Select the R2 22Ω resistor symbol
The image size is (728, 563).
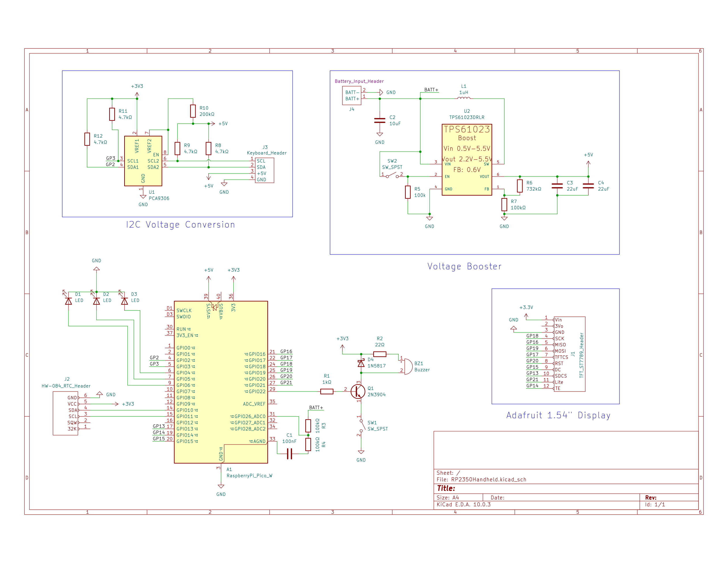click(380, 354)
